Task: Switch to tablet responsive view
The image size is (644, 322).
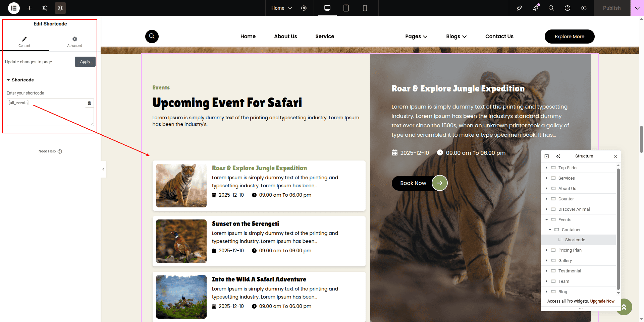Action: click(x=346, y=8)
